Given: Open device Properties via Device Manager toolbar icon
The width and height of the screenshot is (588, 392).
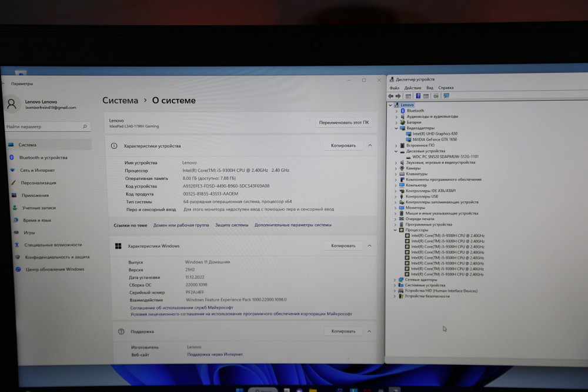Looking at the screenshot, I should 426,96.
